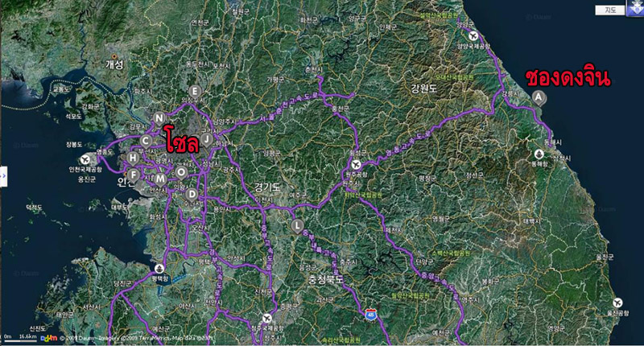
Task: Click the Route 45 highway shield
Action: click(371, 315)
